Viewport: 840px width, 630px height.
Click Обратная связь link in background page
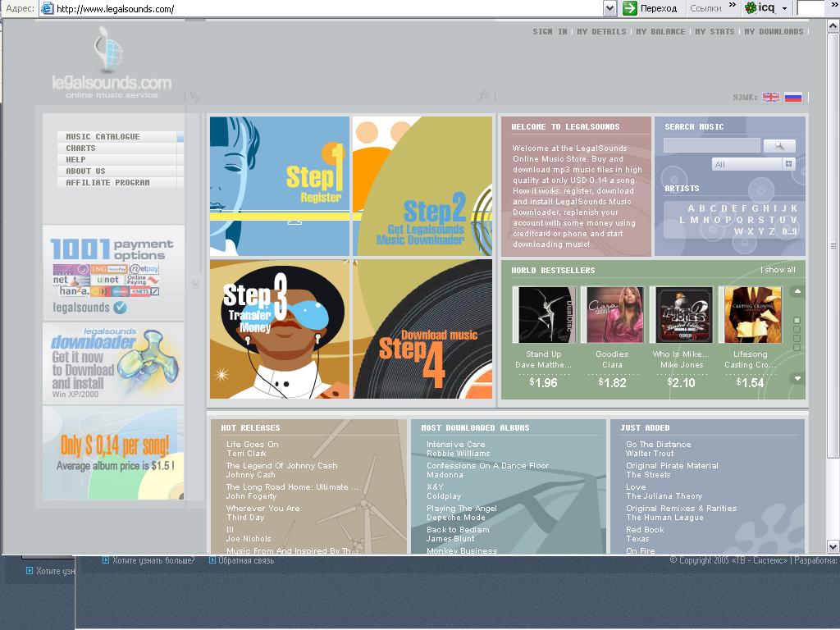(x=246, y=560)
